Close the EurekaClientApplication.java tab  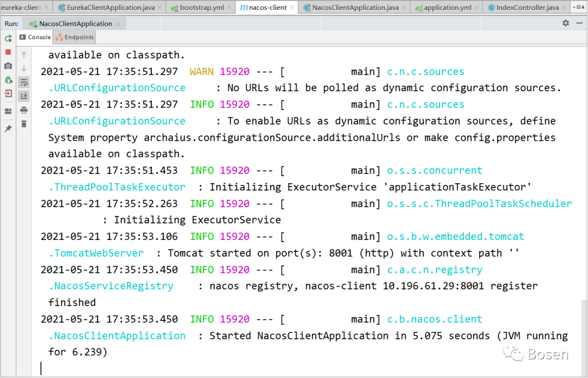click(x=160, y=8)
